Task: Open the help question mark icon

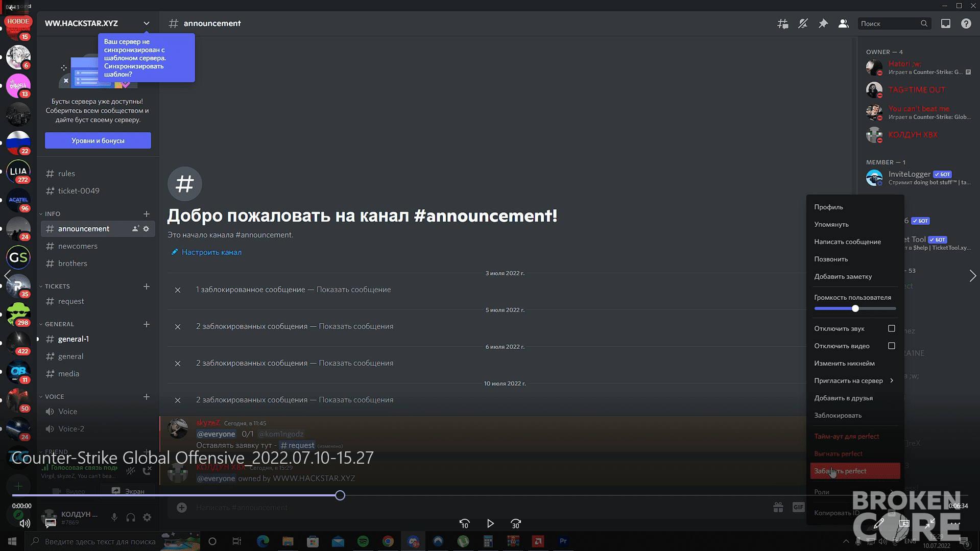Action: (966, 23)
